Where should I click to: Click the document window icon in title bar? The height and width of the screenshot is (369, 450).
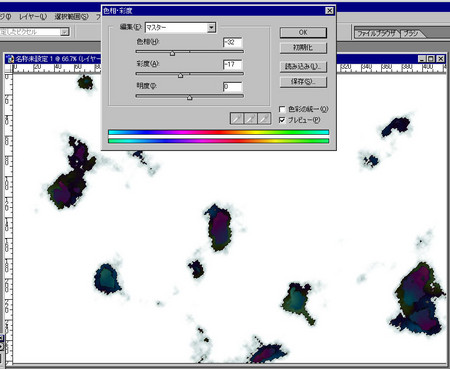coord(10,59)
